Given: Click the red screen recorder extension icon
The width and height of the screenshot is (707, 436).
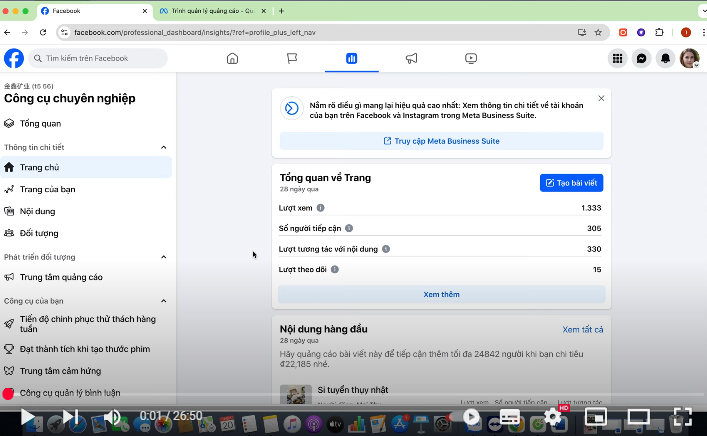Looking at the screenshot, I should coord(623,32).
